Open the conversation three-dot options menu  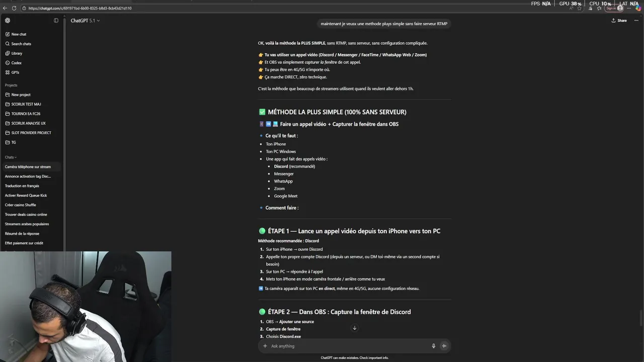tap(636, 21)
